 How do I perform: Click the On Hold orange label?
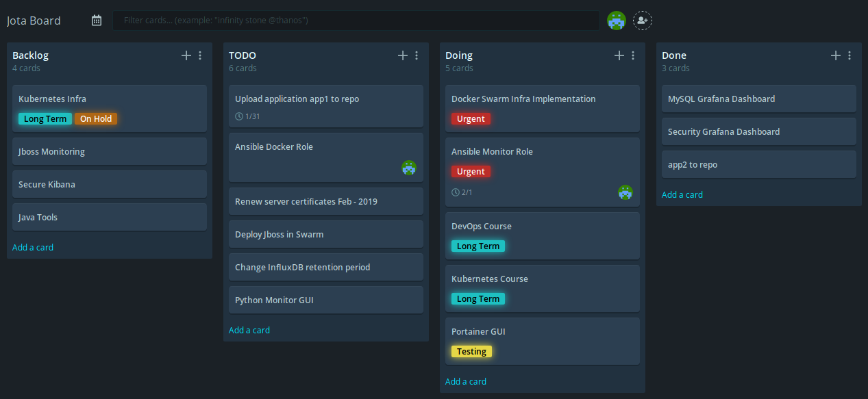tap(96, 118)
